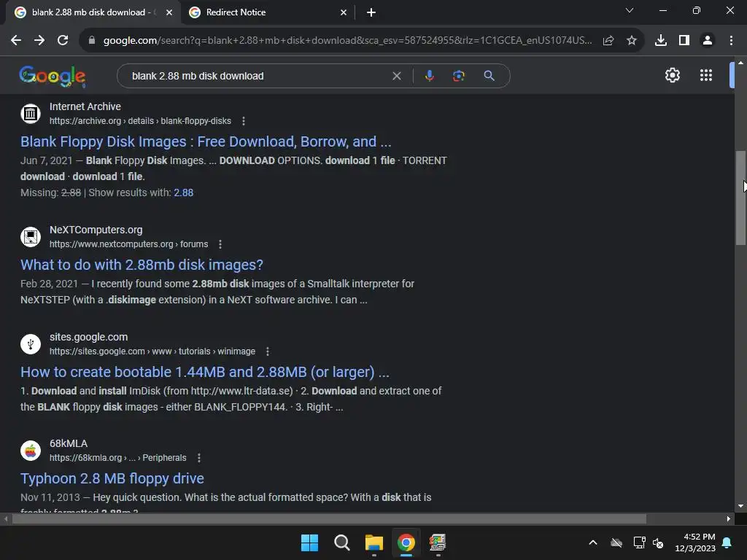Click the horizontal scrollbar thumb
747x560 pixels.
329,518
